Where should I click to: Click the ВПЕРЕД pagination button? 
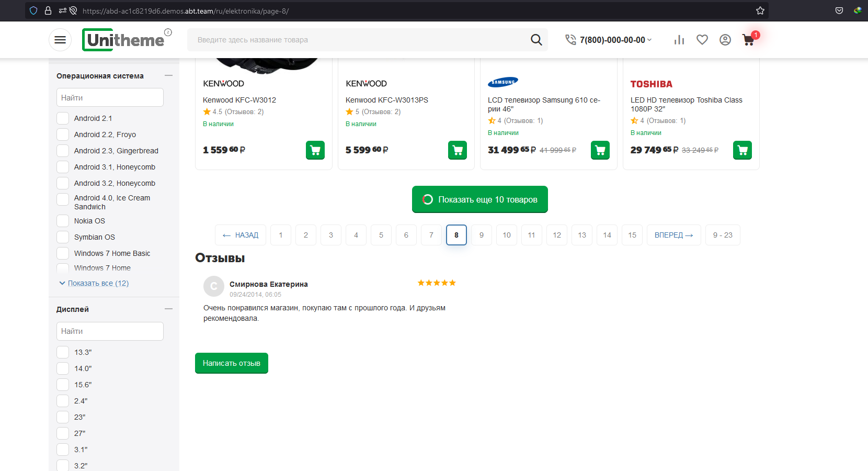coord(674,235)
